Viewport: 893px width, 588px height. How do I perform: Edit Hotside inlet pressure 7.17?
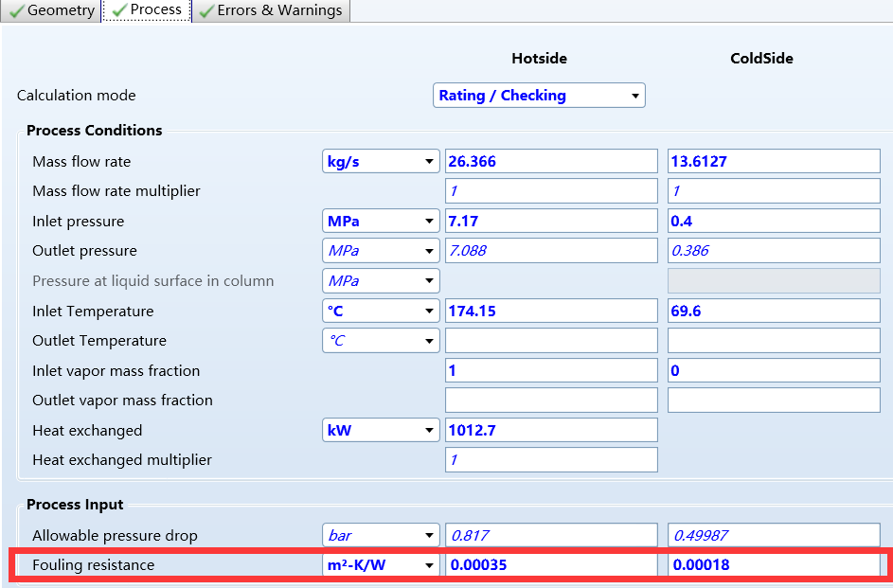coord(551,221)
